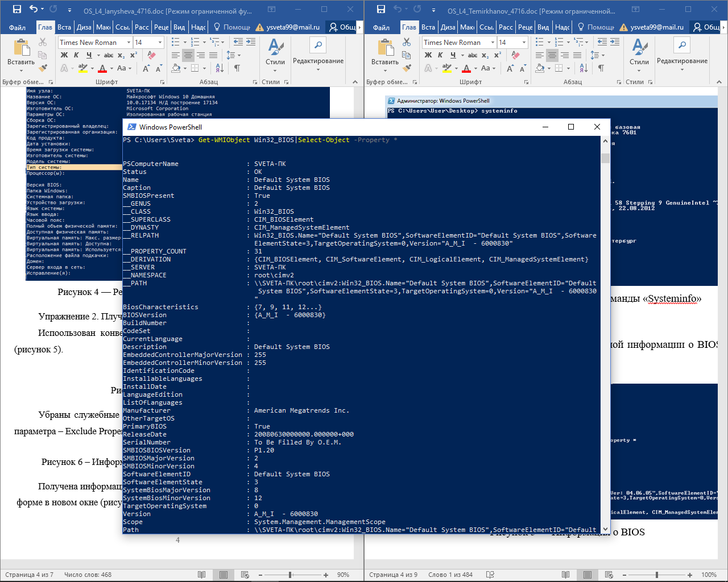The height and width of the screenshot is (582, 728).
Task: Open font name dropdown in right Word window
Action: click(493, 42)
